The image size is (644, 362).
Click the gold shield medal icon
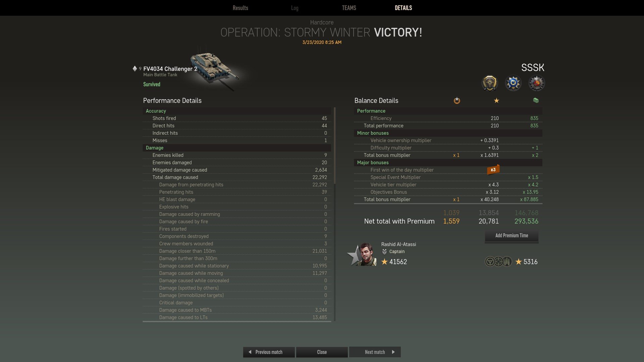click(490, 83)
